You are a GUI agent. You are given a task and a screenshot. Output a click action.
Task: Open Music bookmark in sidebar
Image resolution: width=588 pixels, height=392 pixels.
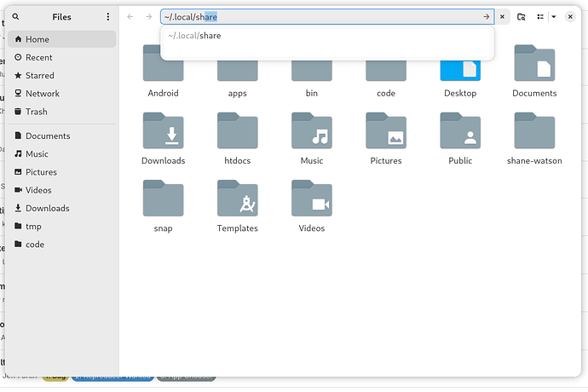(x=62, y=153)
